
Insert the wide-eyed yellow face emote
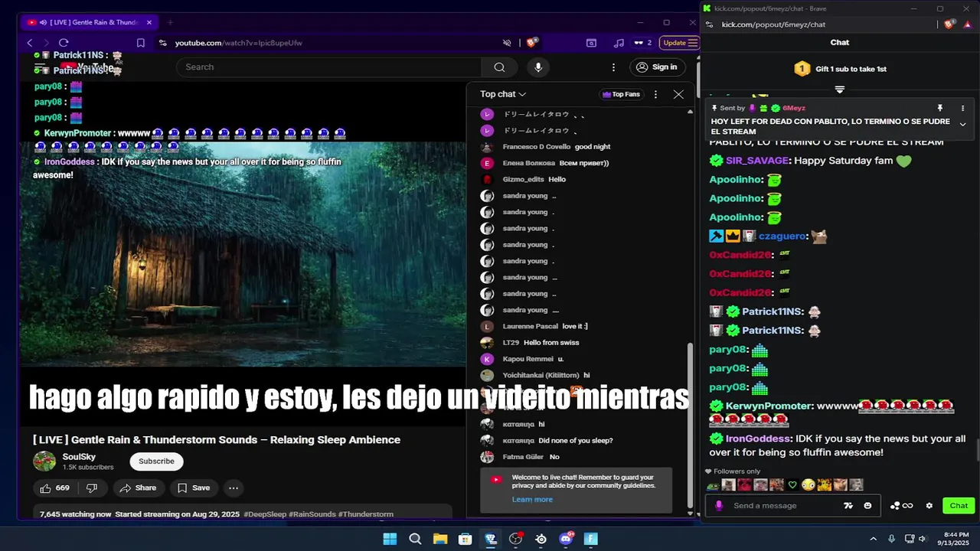click(808, 484)
